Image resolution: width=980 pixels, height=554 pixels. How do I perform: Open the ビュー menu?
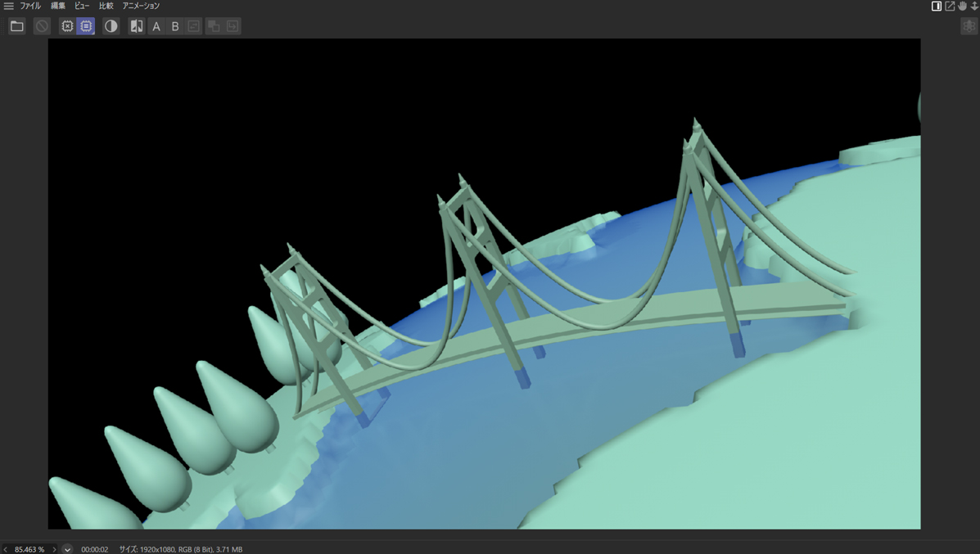(82, 6)
